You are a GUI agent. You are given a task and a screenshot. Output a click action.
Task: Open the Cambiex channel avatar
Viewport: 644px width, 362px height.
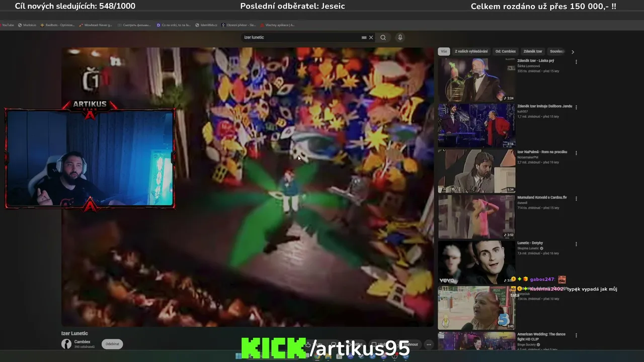66,344
